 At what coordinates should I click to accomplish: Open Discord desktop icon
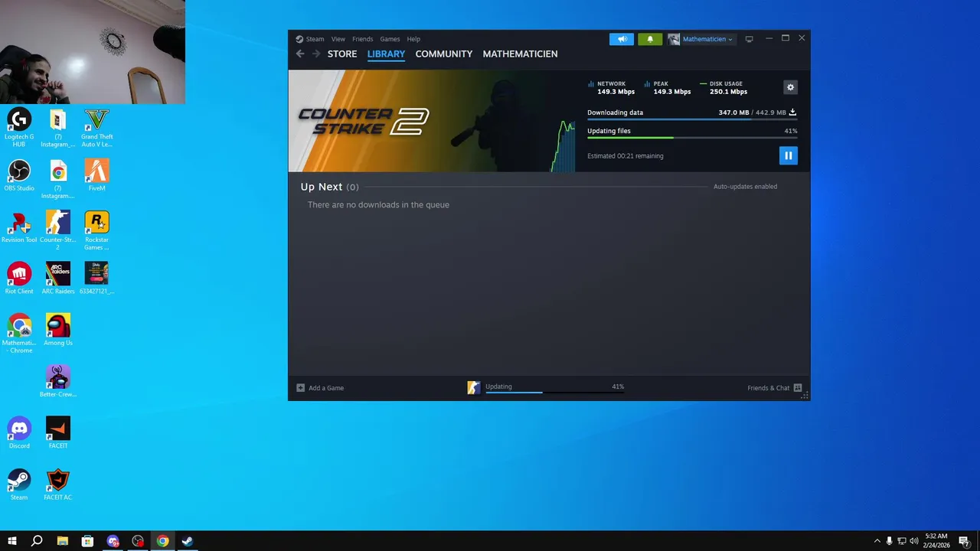19,433
